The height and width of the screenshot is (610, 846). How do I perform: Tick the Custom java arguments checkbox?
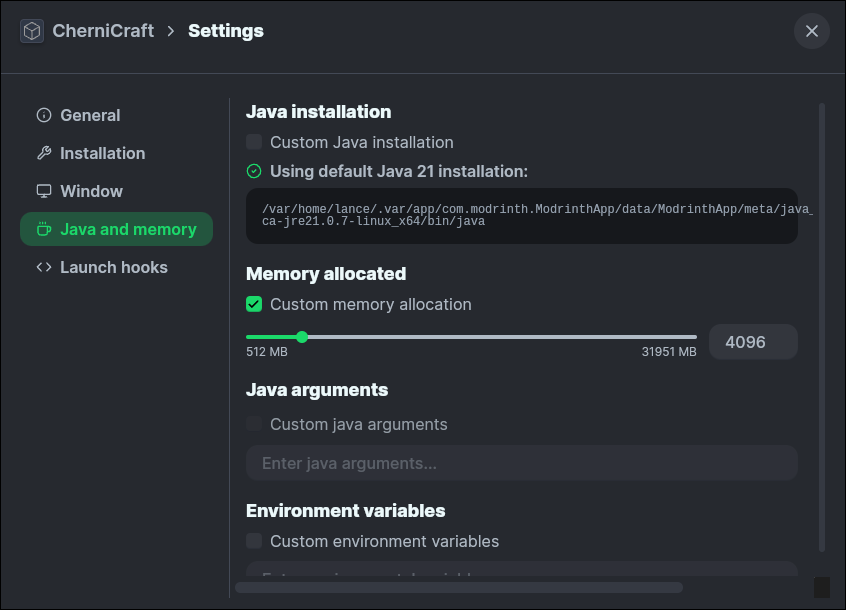pos(254,424)
